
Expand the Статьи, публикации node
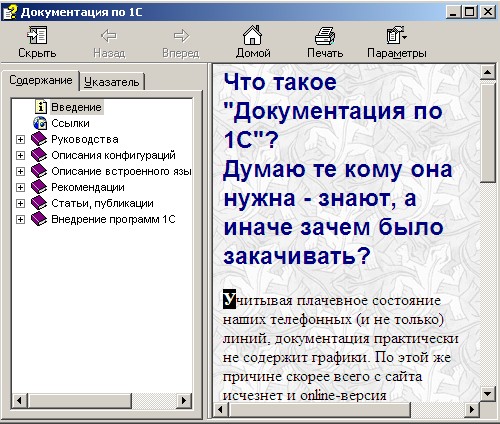click(20, 203)
